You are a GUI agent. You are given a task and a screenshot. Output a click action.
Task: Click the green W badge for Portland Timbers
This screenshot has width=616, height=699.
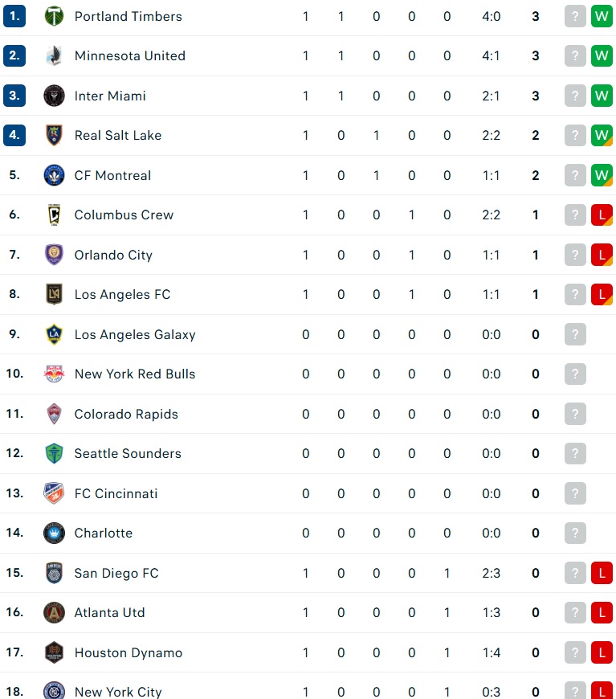602,16
